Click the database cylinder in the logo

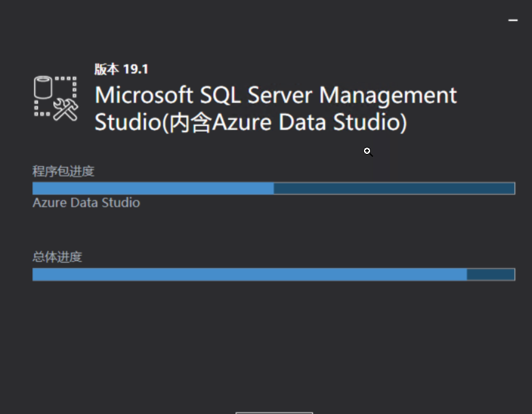point(43,87)
